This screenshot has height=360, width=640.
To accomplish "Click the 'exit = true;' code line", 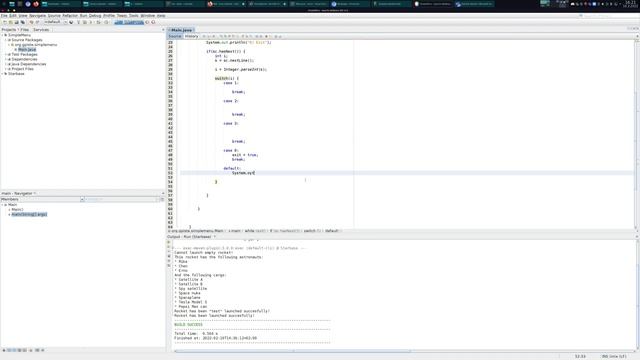I will pyautogui.click(x=245, y=155).
